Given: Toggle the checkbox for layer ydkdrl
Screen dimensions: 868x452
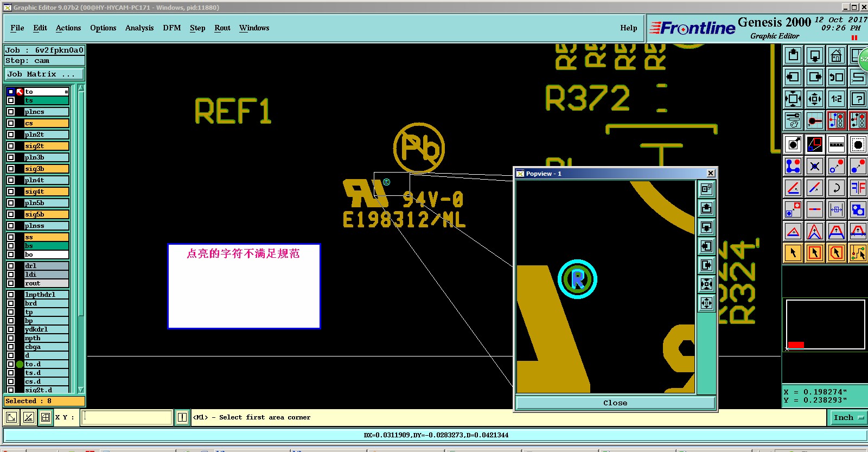Looking at the screenshot, I should 11,329.
